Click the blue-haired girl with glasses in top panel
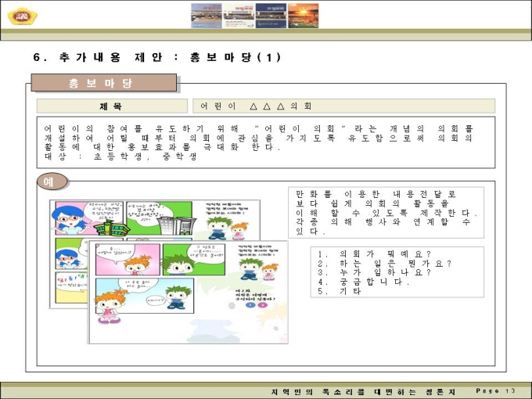Screen dimensions: 532x399 tap(69, 218)
